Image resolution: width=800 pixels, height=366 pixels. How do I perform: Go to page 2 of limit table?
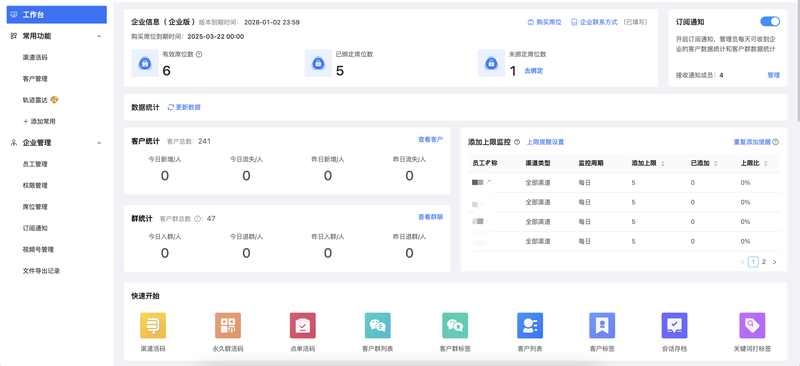764,262
